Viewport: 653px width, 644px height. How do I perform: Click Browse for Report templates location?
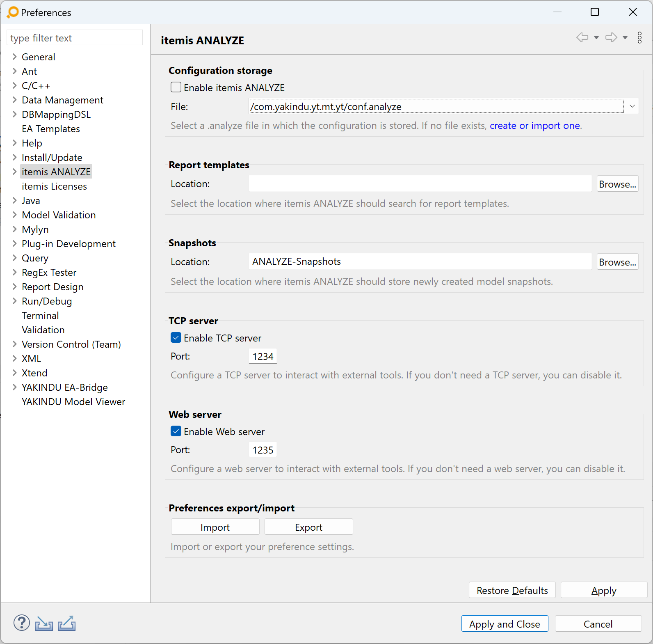click(x=617, y=184)
